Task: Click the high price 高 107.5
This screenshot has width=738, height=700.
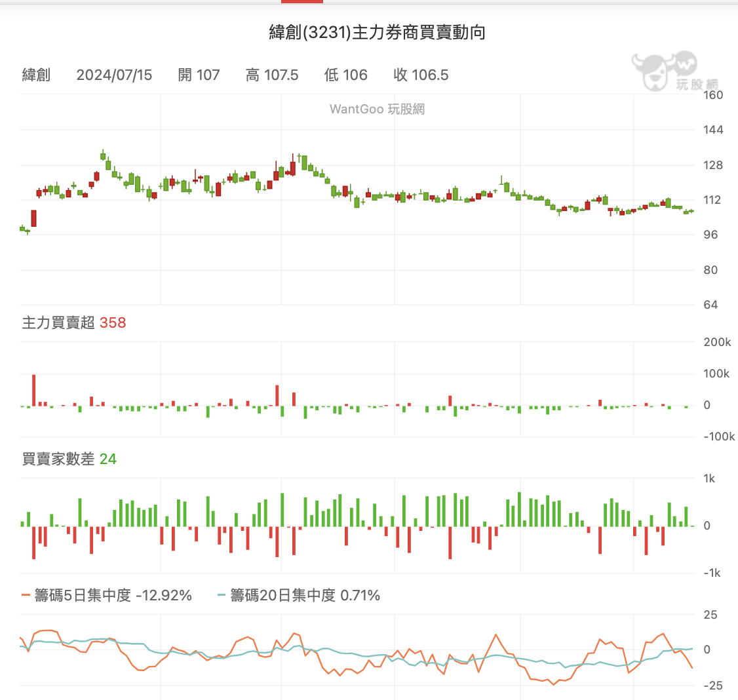Action: click(x=272, y=75)
